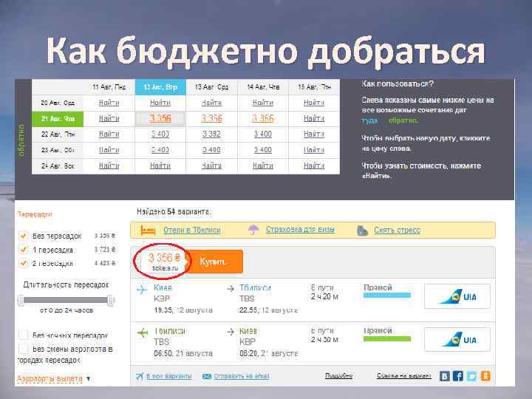
Task: Click Найти for 15 Авг / 21 Авг
Action: (x=314, y=119)
